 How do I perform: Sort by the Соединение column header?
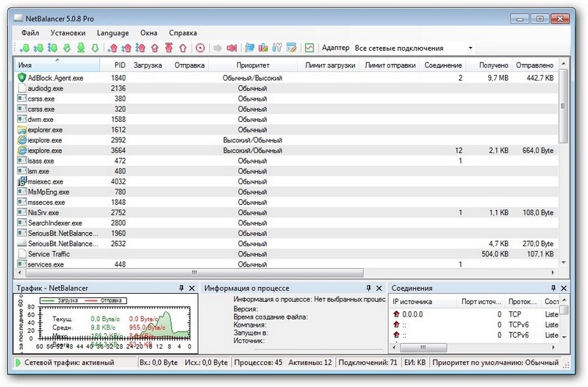[442, 65]
